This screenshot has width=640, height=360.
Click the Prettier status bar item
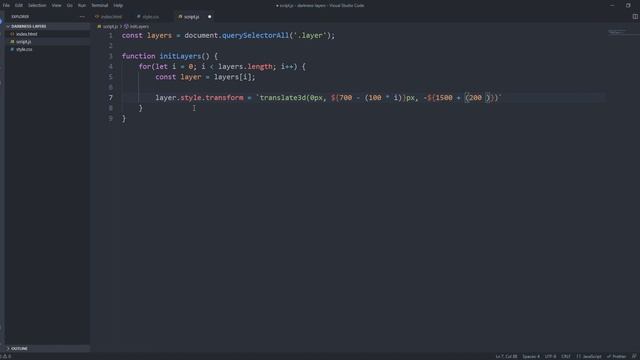click(x=616, y=356)
